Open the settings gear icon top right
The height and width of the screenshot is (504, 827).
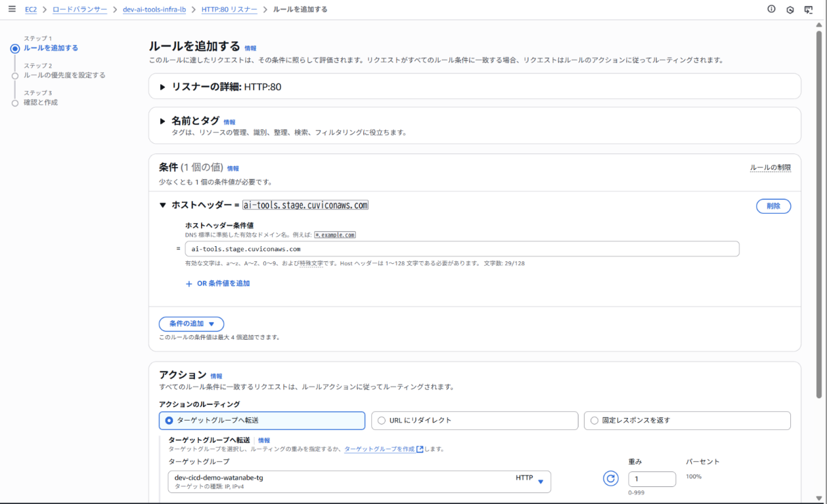click(x=789, y=9)
